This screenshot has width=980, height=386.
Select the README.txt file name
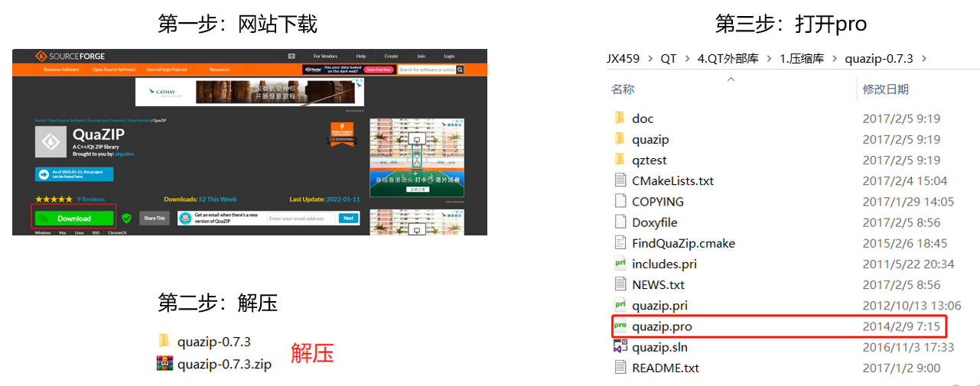(666, 368)
